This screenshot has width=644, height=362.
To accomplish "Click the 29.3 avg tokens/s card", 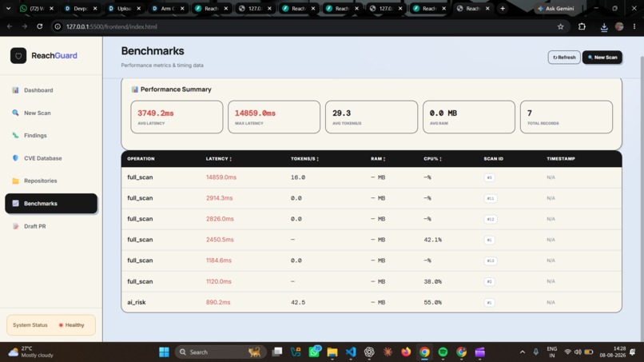I will 372,117.
